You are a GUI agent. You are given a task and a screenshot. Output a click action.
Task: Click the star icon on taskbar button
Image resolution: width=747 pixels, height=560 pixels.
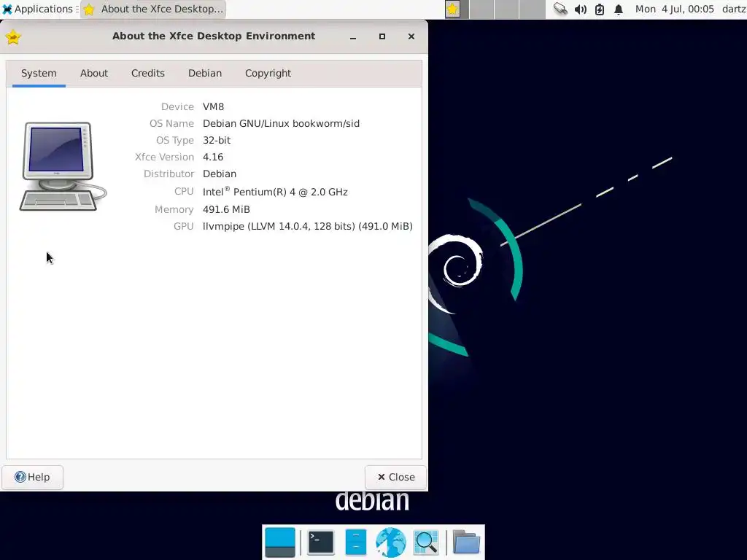pos(89,9)
